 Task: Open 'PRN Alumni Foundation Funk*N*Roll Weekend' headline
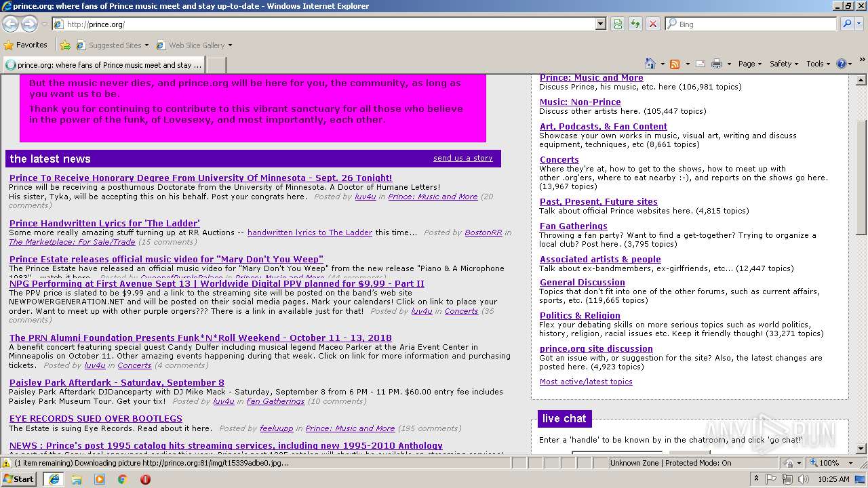pyautogui.click(x=201, y=338)
